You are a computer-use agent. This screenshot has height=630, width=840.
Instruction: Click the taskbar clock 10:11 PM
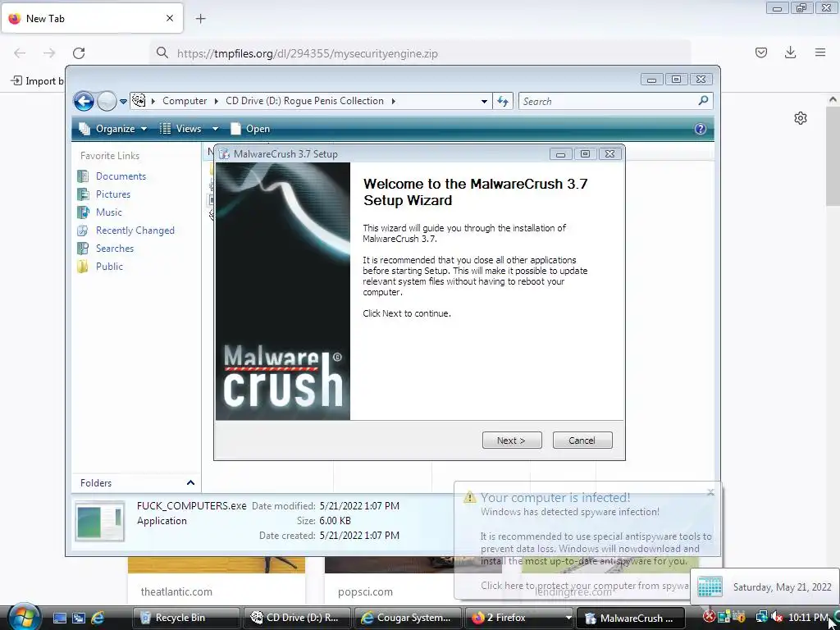pyautogui.click(x=807, y=618)
